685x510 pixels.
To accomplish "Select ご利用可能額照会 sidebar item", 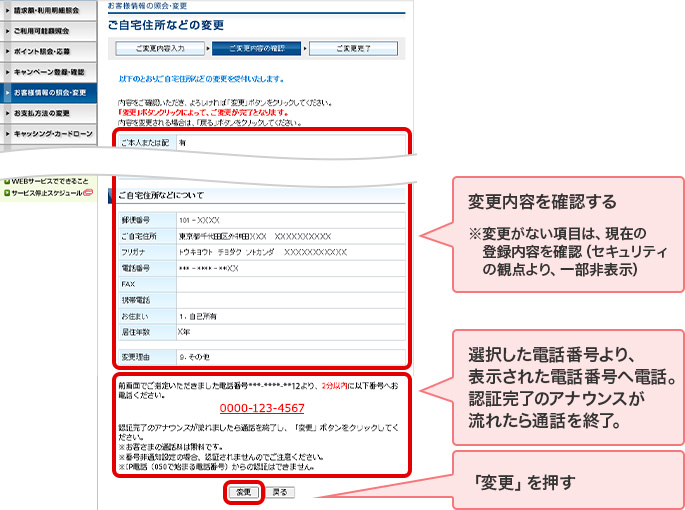I will (52, 28).
